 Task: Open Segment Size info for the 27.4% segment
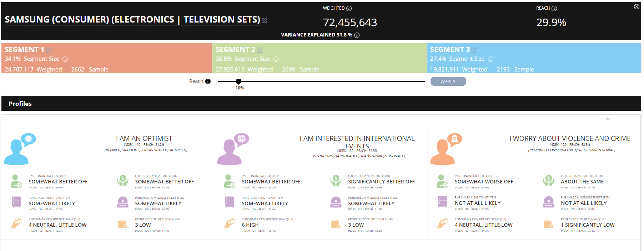[x=490, y=59]
